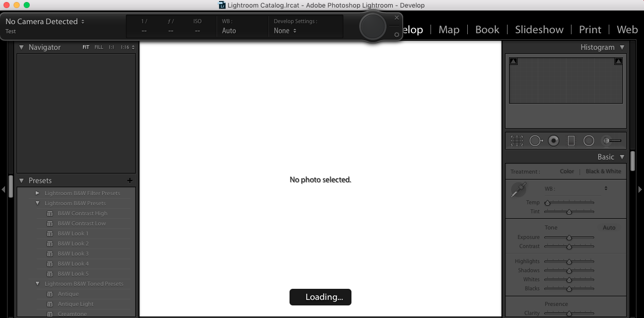644x318 pixels.
Task: Click the Contrast slider handle
Action: pyautogui.click(x=569, y=247)
